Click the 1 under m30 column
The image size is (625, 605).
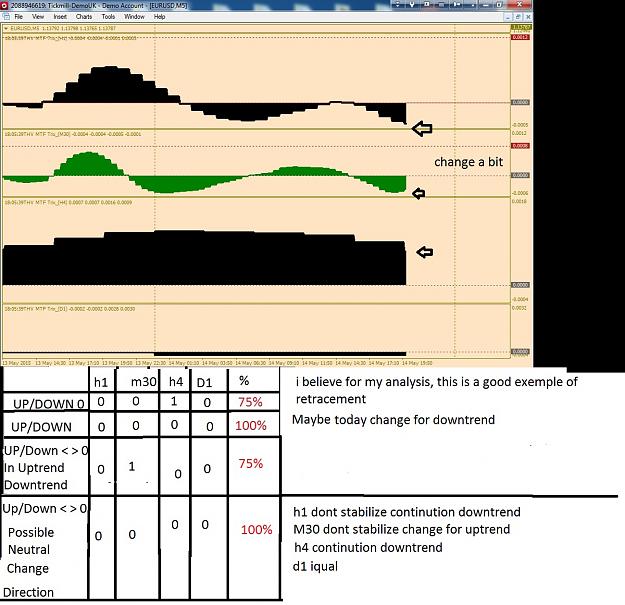(132, 466)
